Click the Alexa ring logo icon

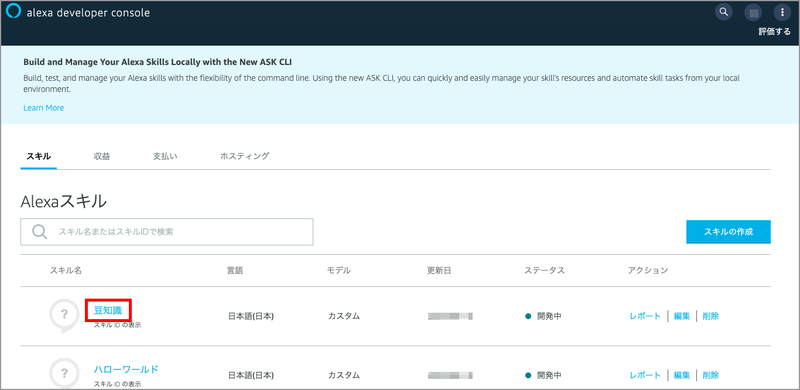click(13, 11)
